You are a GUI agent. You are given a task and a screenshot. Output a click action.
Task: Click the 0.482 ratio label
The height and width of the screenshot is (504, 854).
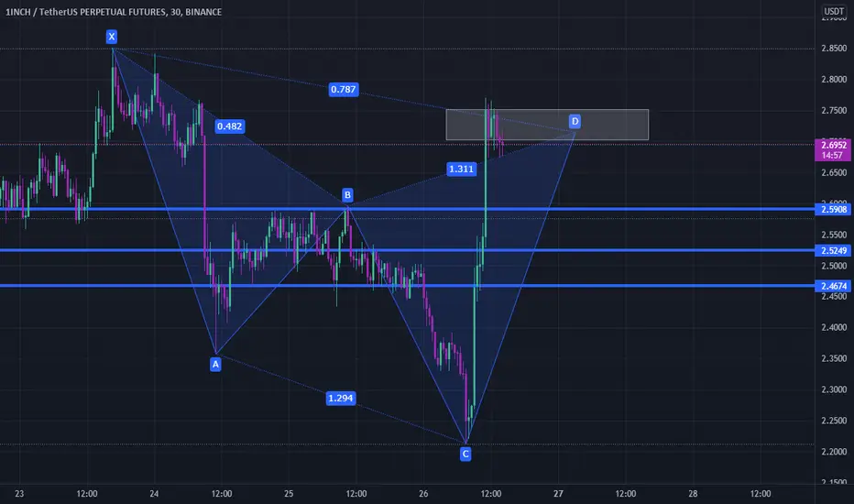[229, 126]
